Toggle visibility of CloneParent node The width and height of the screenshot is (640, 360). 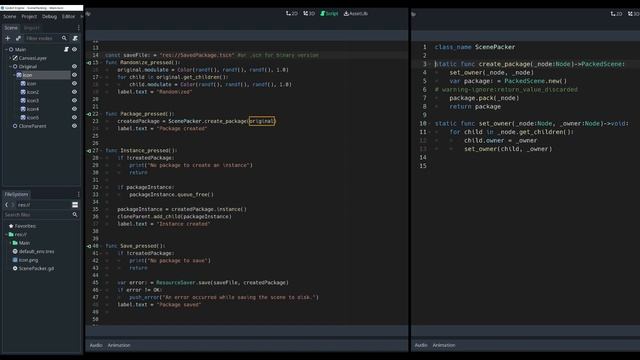(74, 126)
